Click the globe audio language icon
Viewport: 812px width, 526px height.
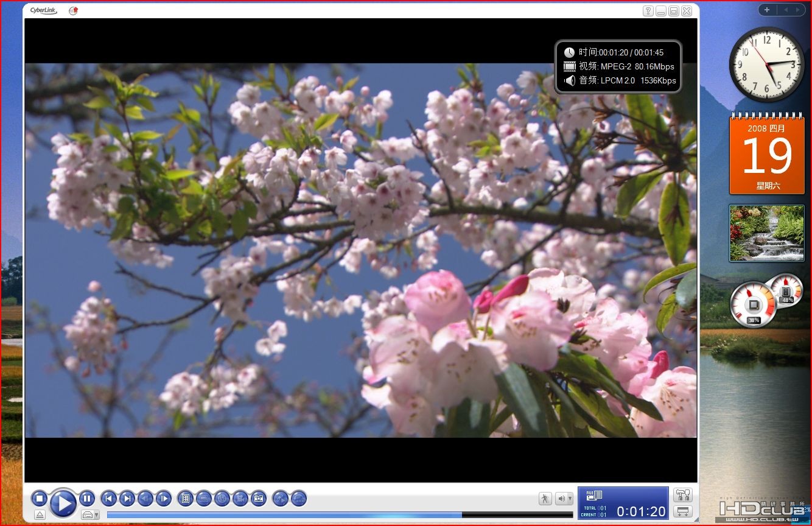(222, 499)
